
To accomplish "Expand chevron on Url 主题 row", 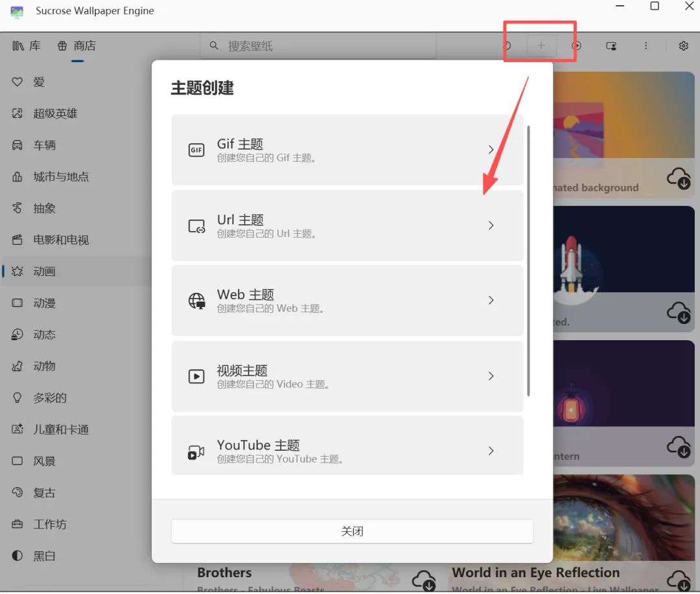I will [491, 226].
